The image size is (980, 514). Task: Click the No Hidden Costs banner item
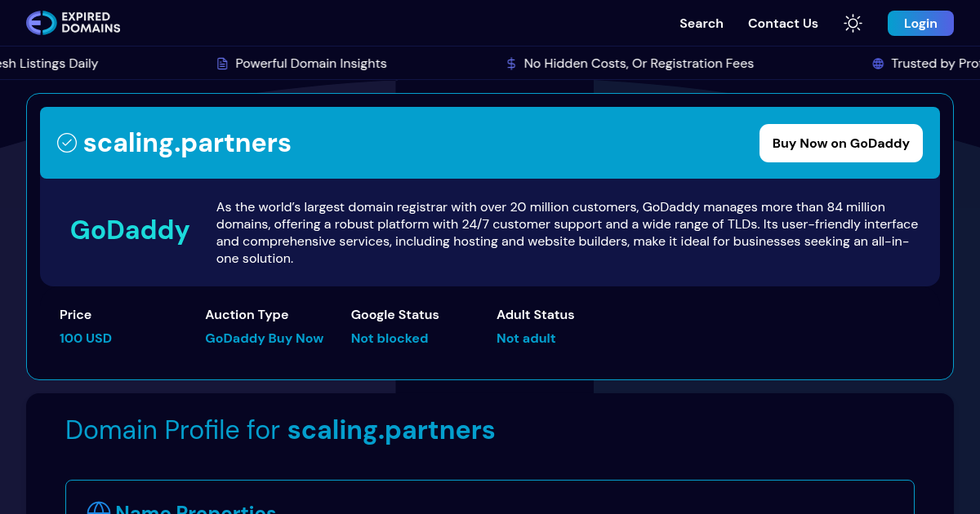pyautogui.click(x=639, y=63)
